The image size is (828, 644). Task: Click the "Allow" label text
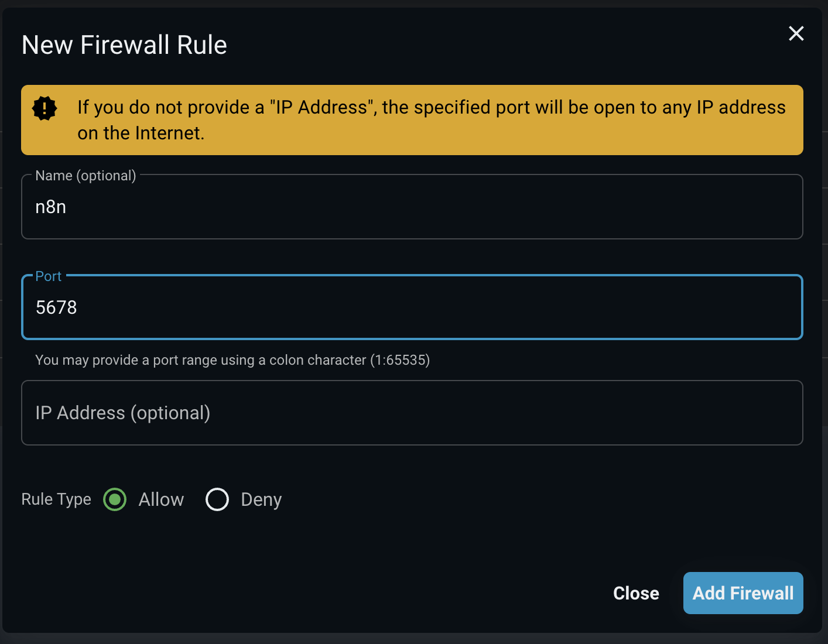(161, 499)
